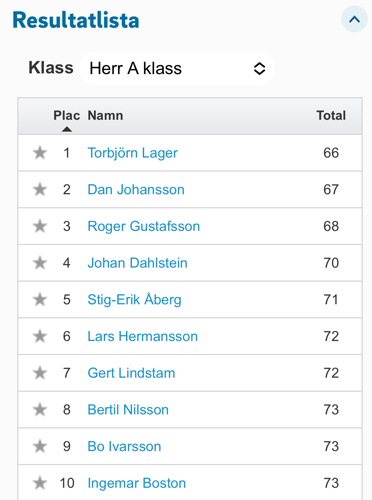
Task: Sort results by Total column
Action: coord(331,116)
